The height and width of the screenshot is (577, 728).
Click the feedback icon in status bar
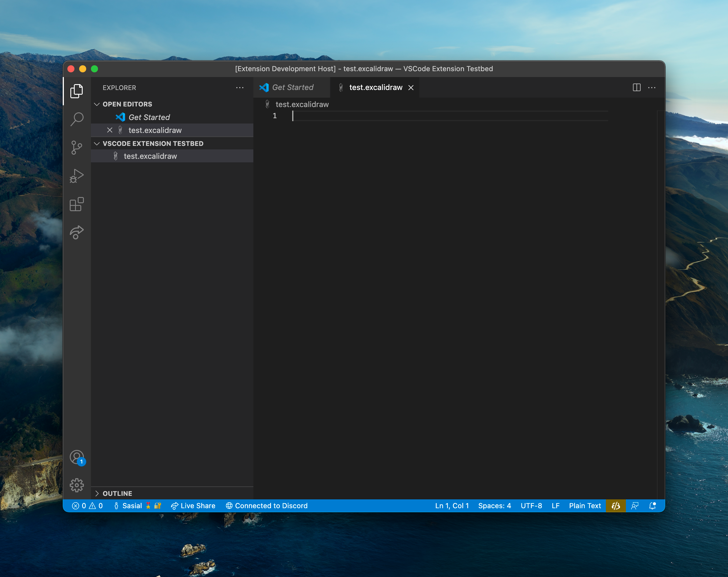(x=634, y=506)
